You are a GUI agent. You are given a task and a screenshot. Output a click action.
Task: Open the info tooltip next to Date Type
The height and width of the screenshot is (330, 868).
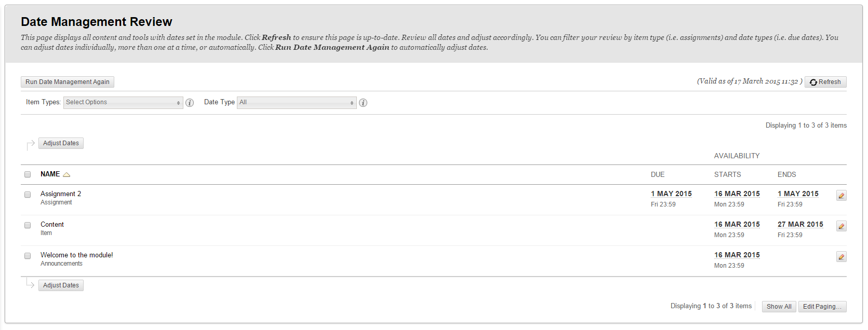(x=363, y=103)
